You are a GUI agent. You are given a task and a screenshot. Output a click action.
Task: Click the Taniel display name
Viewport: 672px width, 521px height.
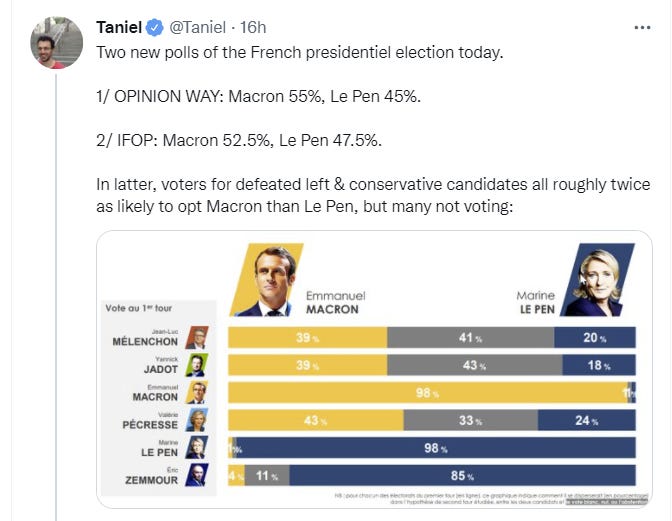coord(120,26)
